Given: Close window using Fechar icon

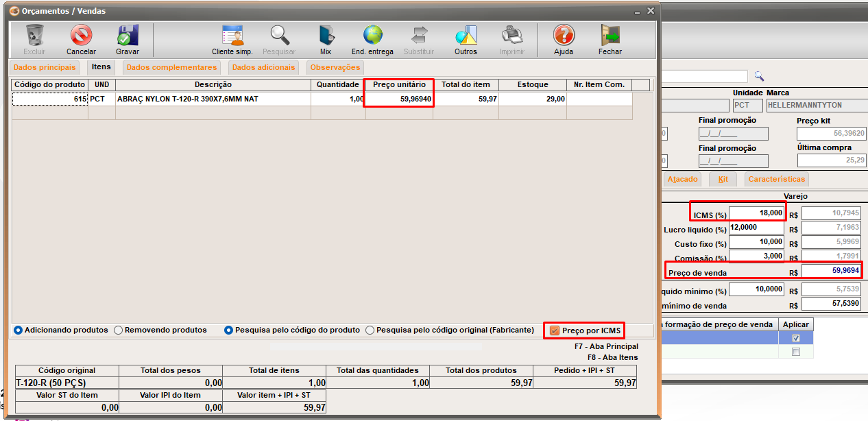Looking at the screenshot, I should [x=610, y=36].
